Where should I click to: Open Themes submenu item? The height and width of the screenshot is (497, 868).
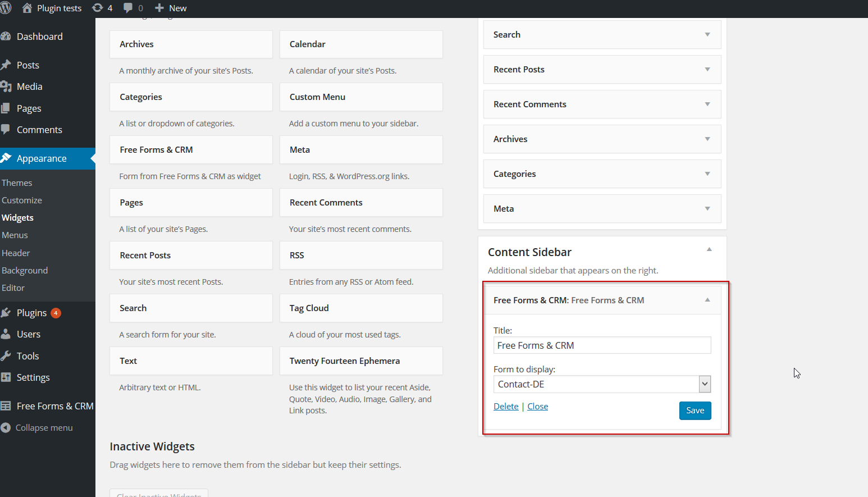(17, 183)
